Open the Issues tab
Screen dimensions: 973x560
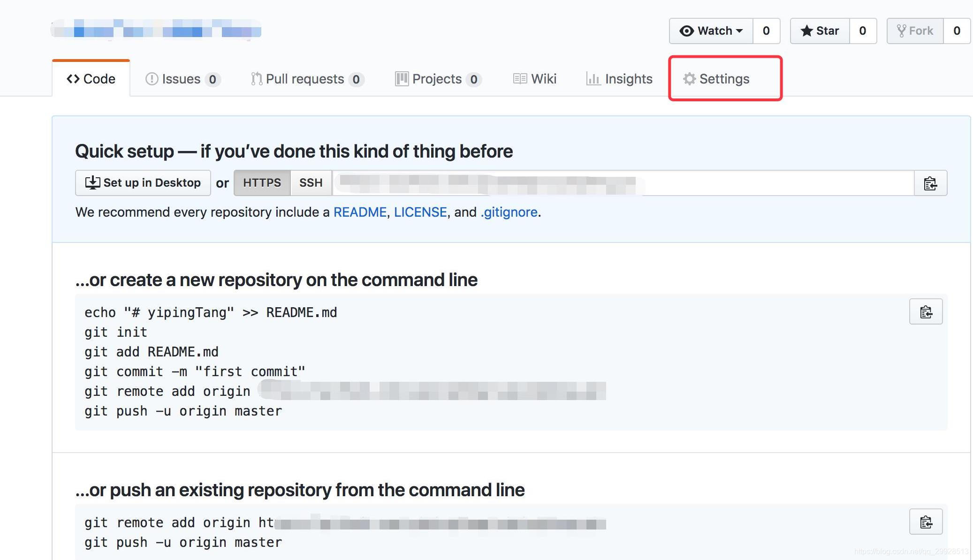point(183,79)
